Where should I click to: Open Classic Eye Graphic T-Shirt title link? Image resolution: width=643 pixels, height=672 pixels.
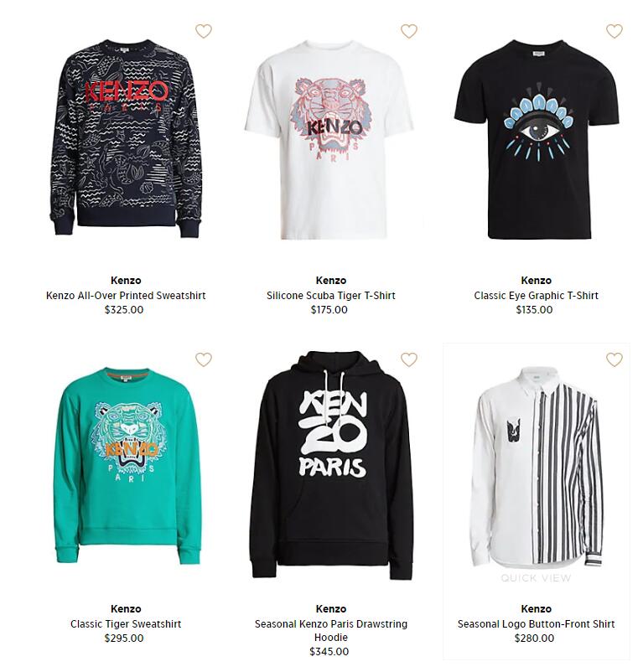tap(536, 295)
